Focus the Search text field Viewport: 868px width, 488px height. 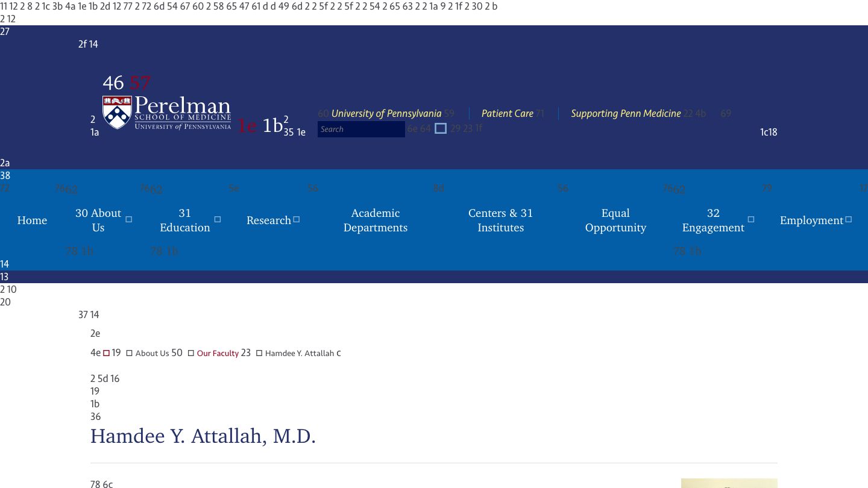pyautogui.click(x=361, y=130)
